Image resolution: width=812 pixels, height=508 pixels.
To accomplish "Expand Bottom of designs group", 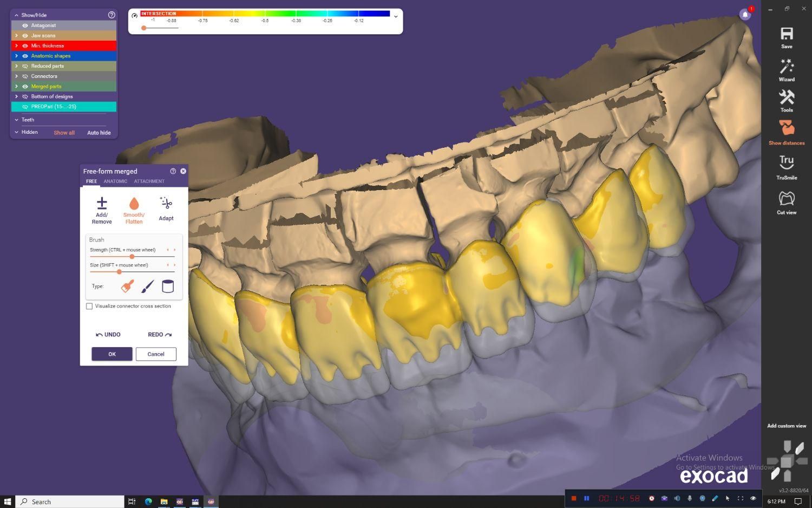I will (x=16, y=96).
